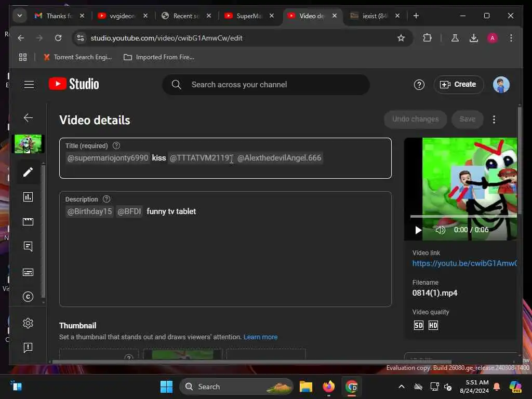The image size is (532, 399).
Task: Focus the Search across your channel box
Action: click(266, 85)
